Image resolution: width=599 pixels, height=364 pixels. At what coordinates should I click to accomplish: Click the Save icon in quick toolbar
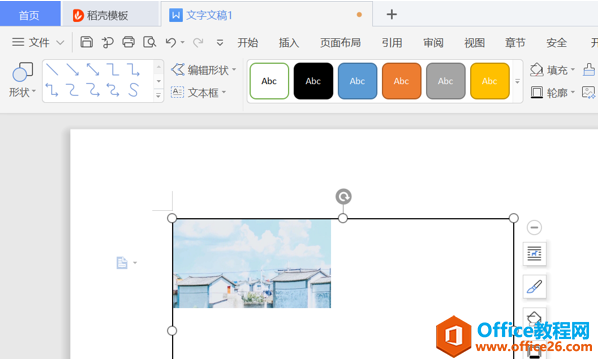[87, 42]
